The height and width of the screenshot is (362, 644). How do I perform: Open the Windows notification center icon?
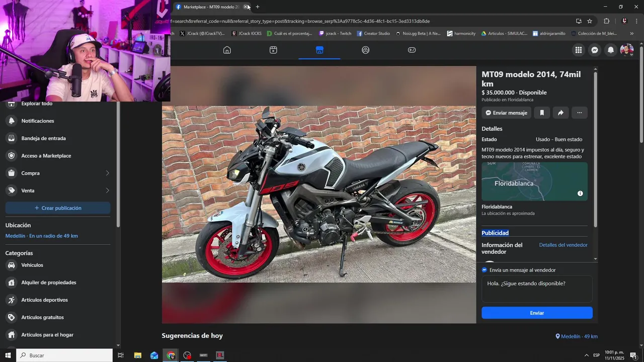[x=633, y=355]
